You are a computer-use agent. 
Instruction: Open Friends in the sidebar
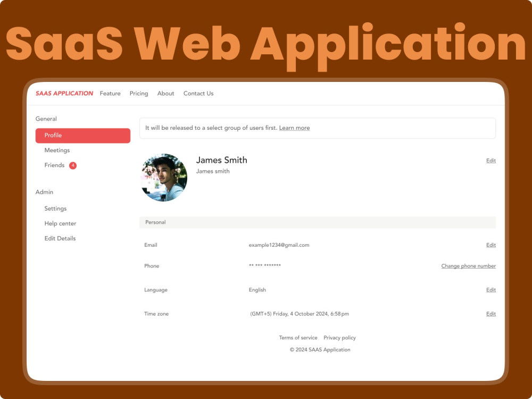(54, 165)
